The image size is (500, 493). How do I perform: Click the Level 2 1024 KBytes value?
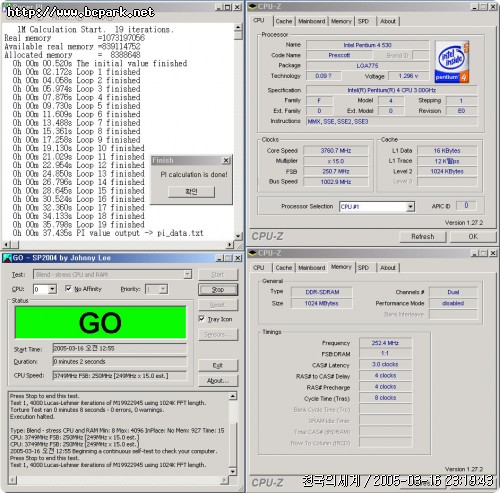pyautogui.click(x=447, y=172)
